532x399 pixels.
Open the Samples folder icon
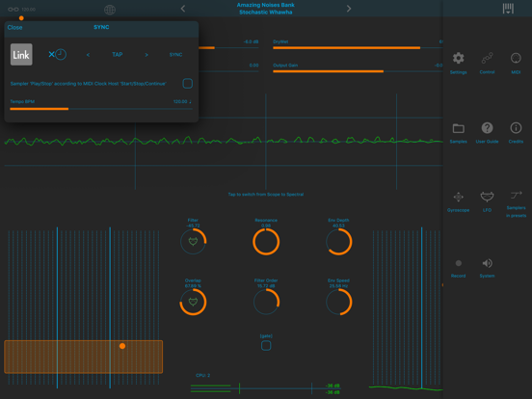tap(458, 128)
